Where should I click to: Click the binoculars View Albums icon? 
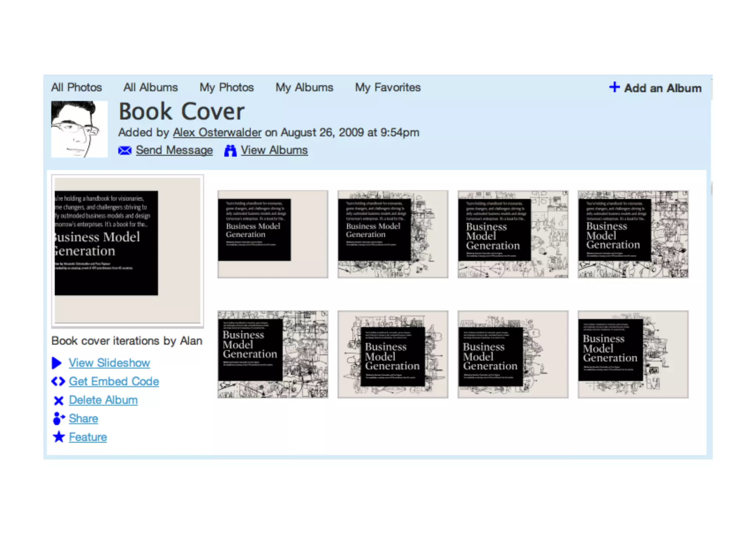pyautogui.click(x=230, y=151)
